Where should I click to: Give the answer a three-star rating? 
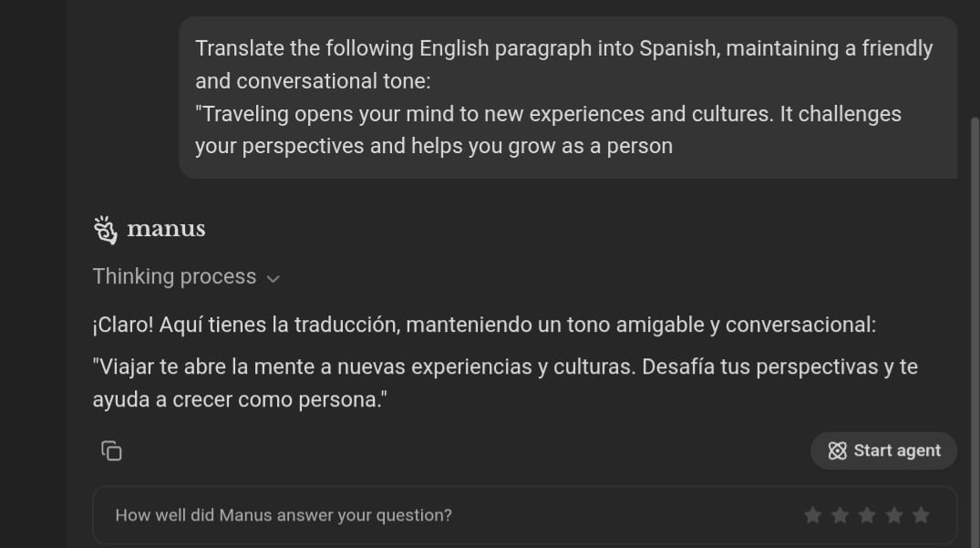click(867, 515)
